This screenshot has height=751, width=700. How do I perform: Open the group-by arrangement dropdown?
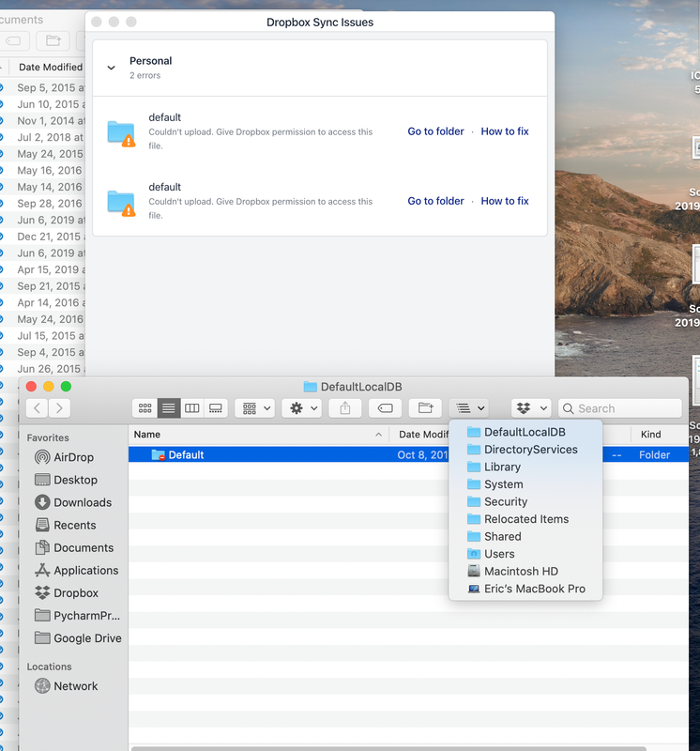(x=254, y=408)
